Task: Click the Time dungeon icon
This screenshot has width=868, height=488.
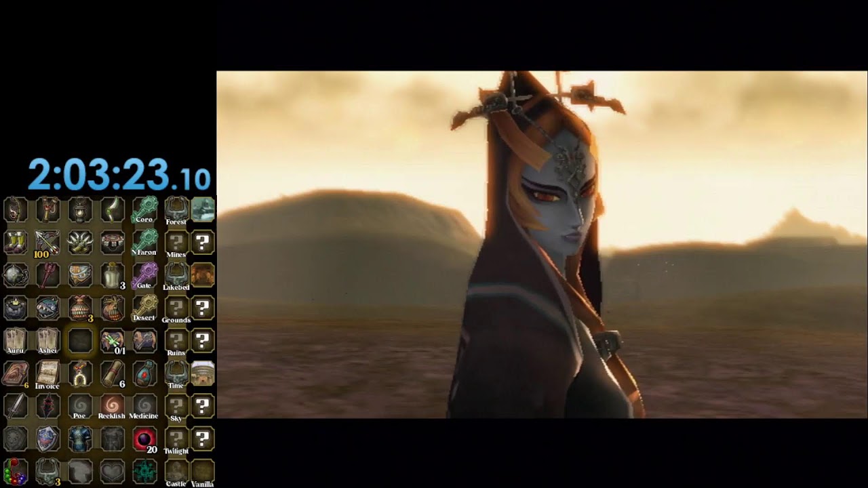Action: tap(176, 373)
